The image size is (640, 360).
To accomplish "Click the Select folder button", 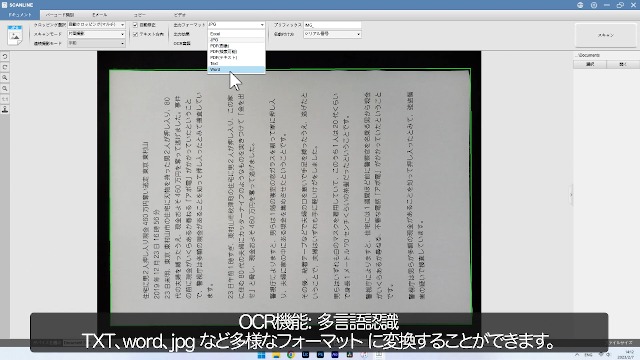I will pos(590,64).
